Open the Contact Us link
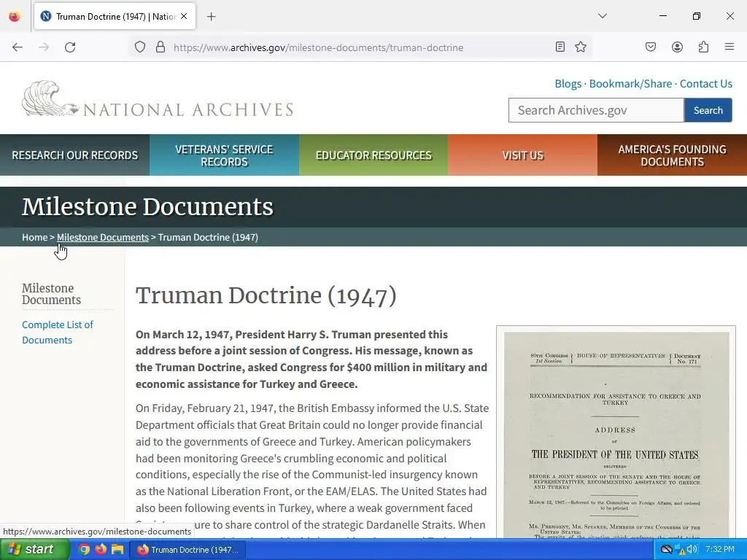 (705, 84)
